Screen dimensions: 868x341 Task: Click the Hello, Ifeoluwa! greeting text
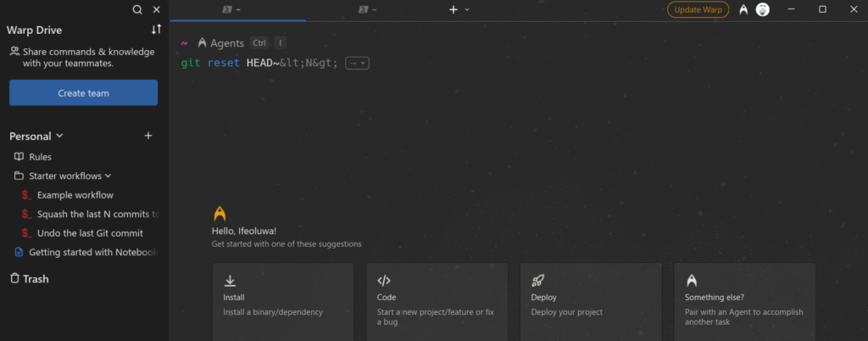click(244, 231)
